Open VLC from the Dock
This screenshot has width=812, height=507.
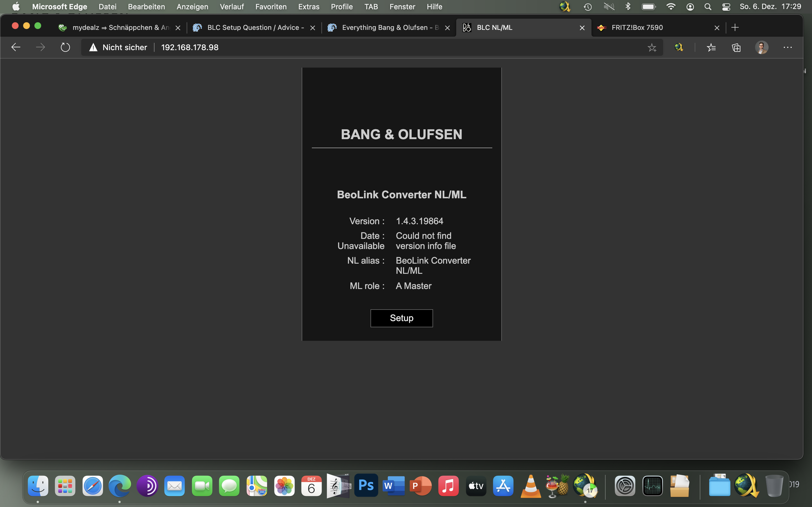[x=531, y=486]
